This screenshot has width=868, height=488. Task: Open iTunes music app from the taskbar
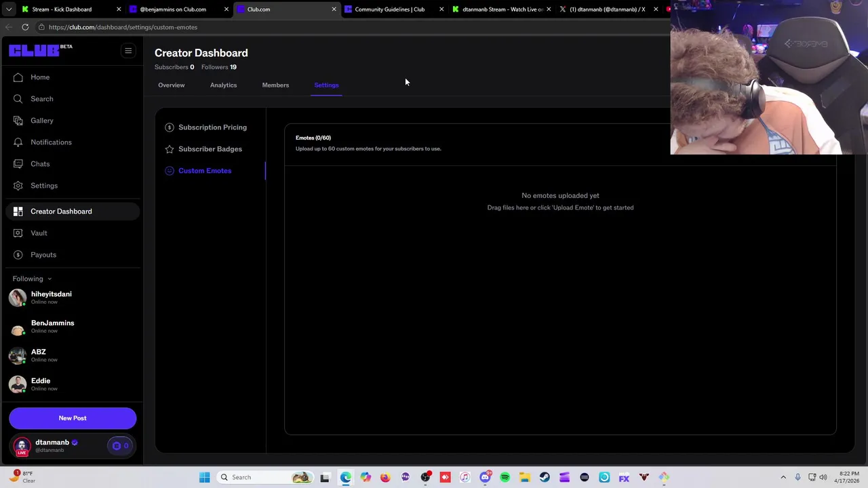point(465,477)
